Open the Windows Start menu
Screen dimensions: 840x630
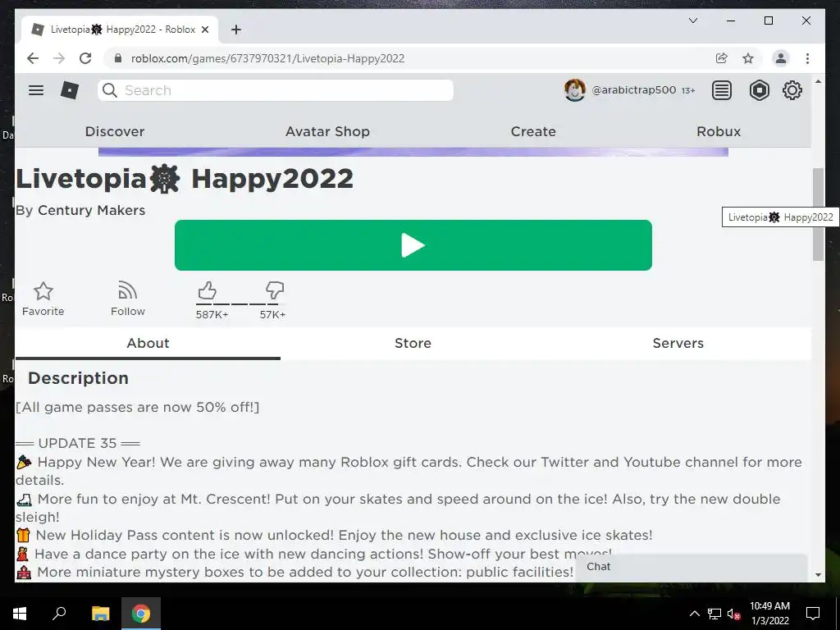pyautogui.click(x=20, y=614)
